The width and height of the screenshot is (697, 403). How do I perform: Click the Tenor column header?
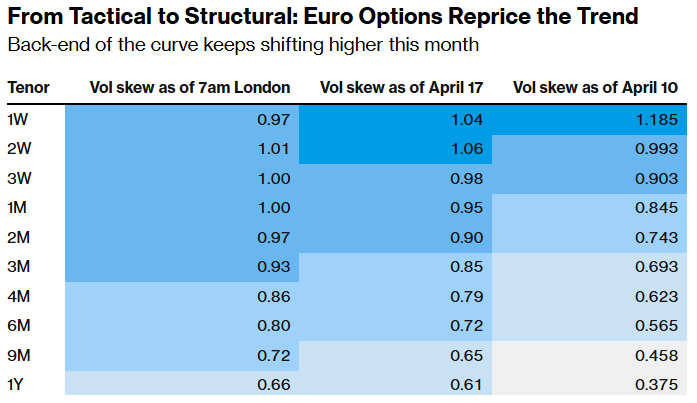(28, 88)
